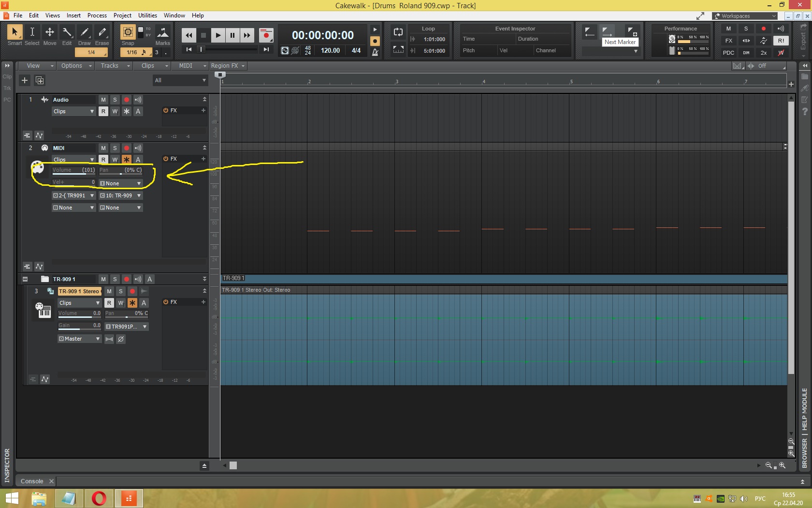812x508 pixels.
Task: Open the Region FX menu
Action: point(228,66)
